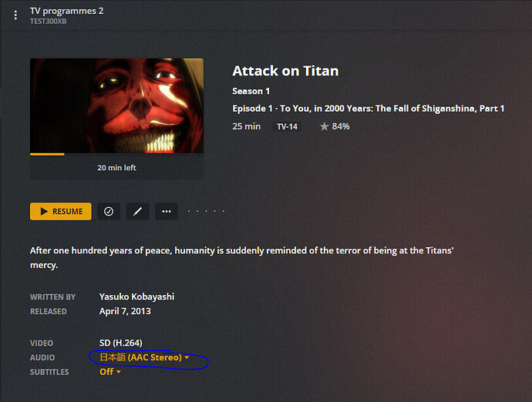Viewport: 532px width, 402px height.
Task: Click the star rating icon next to 84%
Action: [324, 126]
